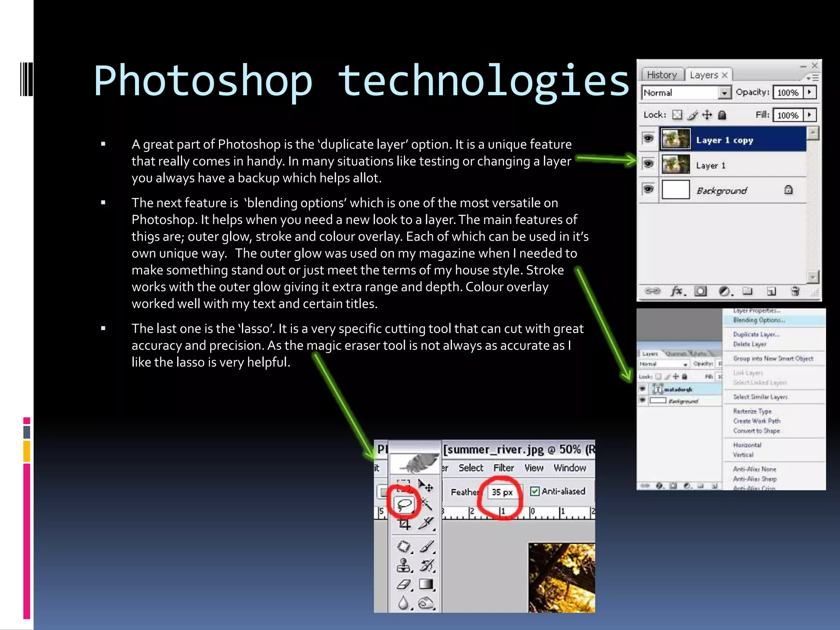Screen dimensions: 840x630
Task: Hide the Layer 1 copy layer
Action: pyautogui.click(x=648, y=139)
